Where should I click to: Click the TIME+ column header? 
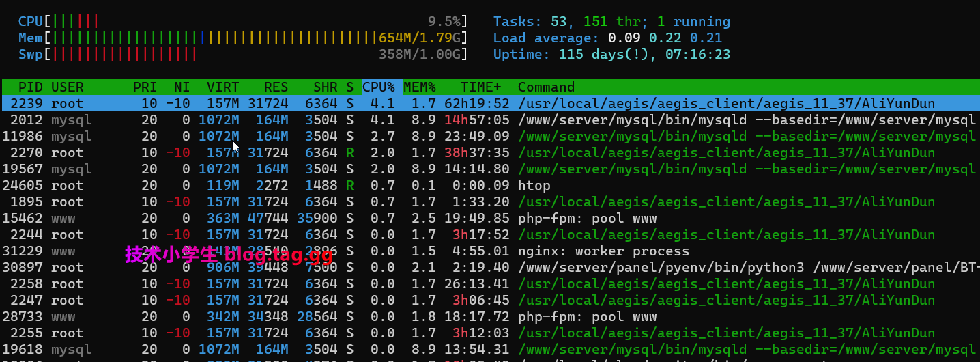[480, 87]
